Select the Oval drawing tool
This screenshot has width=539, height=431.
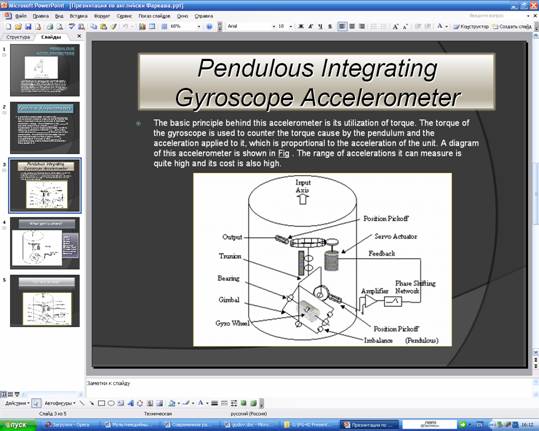(x=111, y=403)
